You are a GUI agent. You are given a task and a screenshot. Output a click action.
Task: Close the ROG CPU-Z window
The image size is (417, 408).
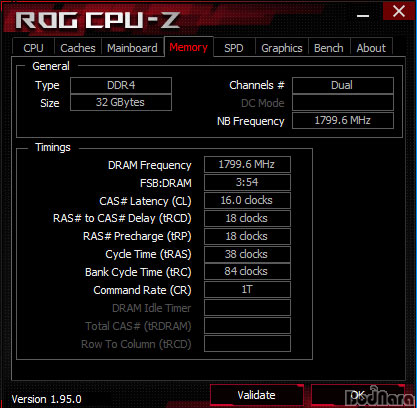coord(399,12)
